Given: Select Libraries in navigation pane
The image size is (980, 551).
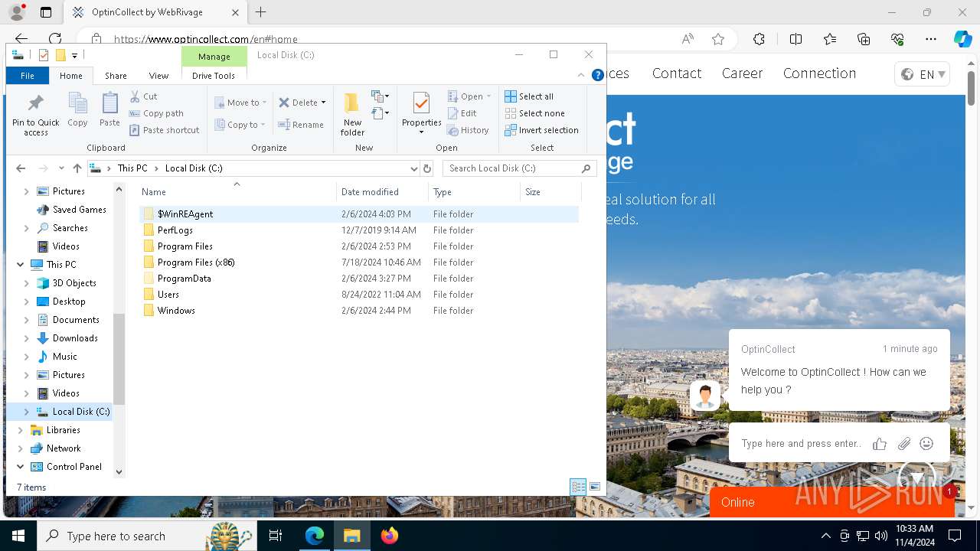Looking at the screenshot, I should pos(55,430).
